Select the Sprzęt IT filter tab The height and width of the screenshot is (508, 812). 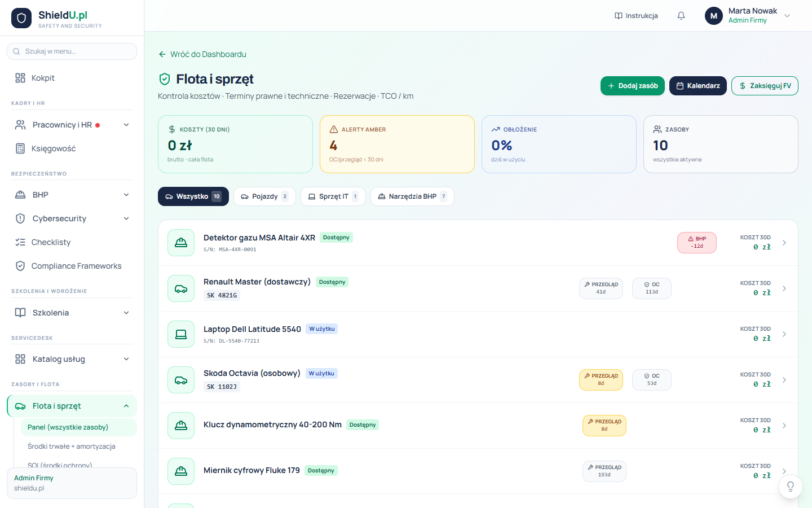tap(333, 196)
